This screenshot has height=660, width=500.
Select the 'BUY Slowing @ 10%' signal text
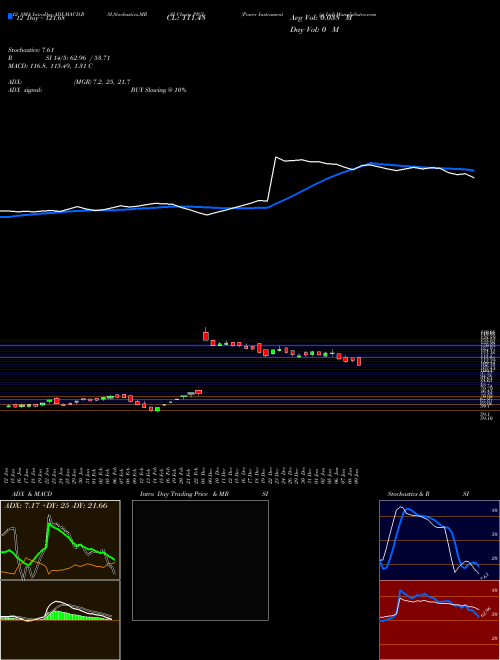[x=158, y=90]
